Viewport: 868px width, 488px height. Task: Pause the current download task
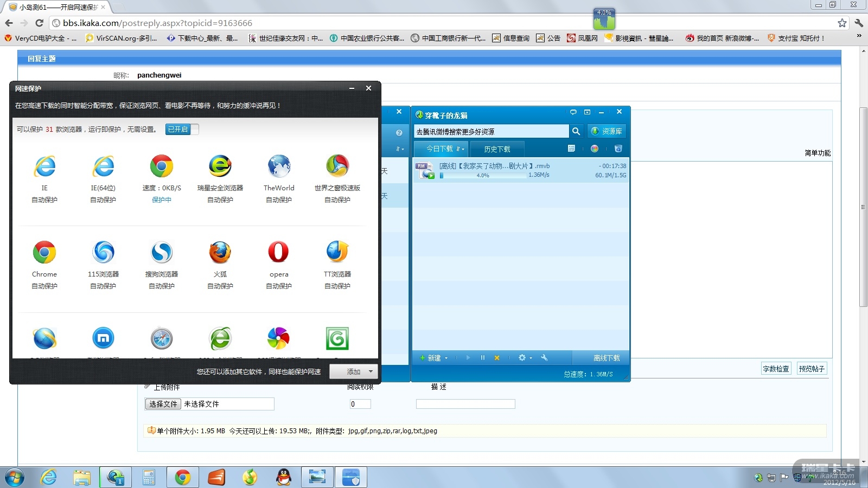482,358
